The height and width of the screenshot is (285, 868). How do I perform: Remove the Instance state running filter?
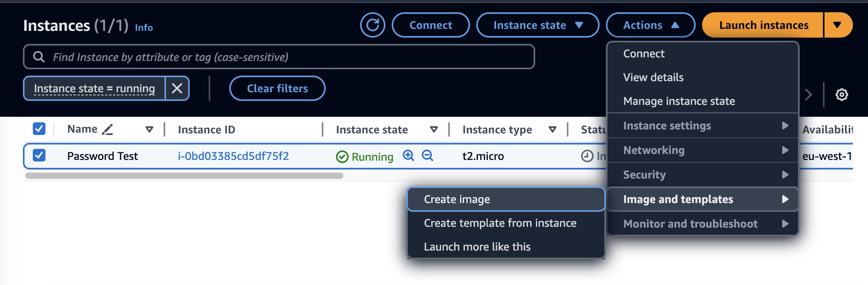pos(177,88)
